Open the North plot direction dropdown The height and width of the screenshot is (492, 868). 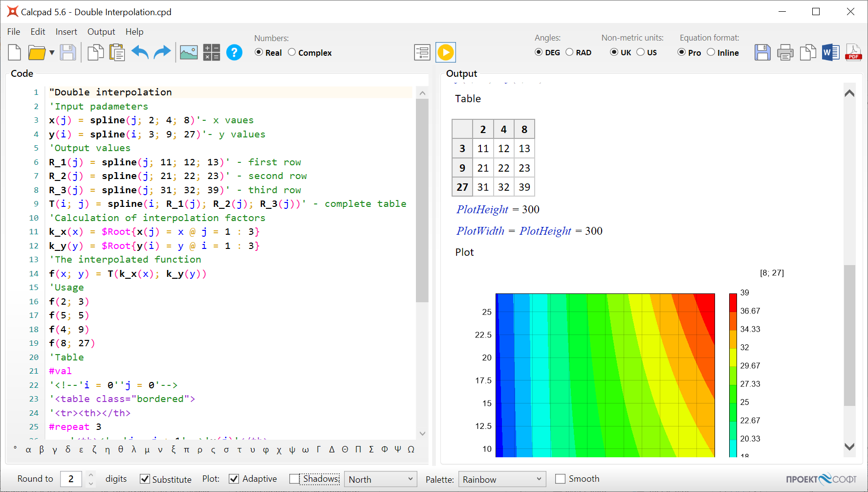click(411, 479)
